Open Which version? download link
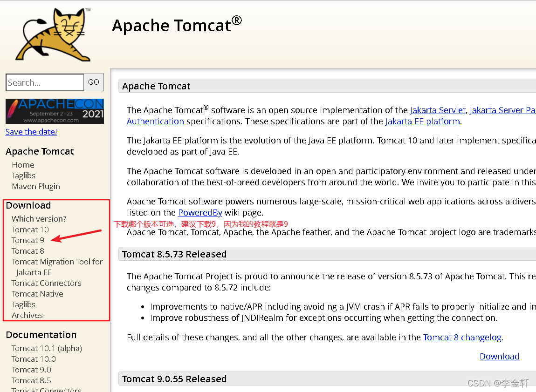This screenshot has width=536, height=392. pos(39,219)
